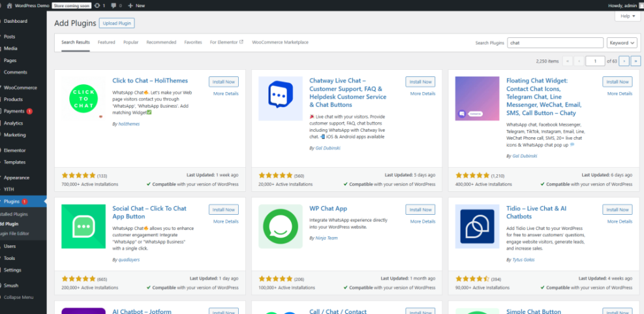Open the holithemes author link
Viewport: 644px width, 314px height.
point(129,124)
